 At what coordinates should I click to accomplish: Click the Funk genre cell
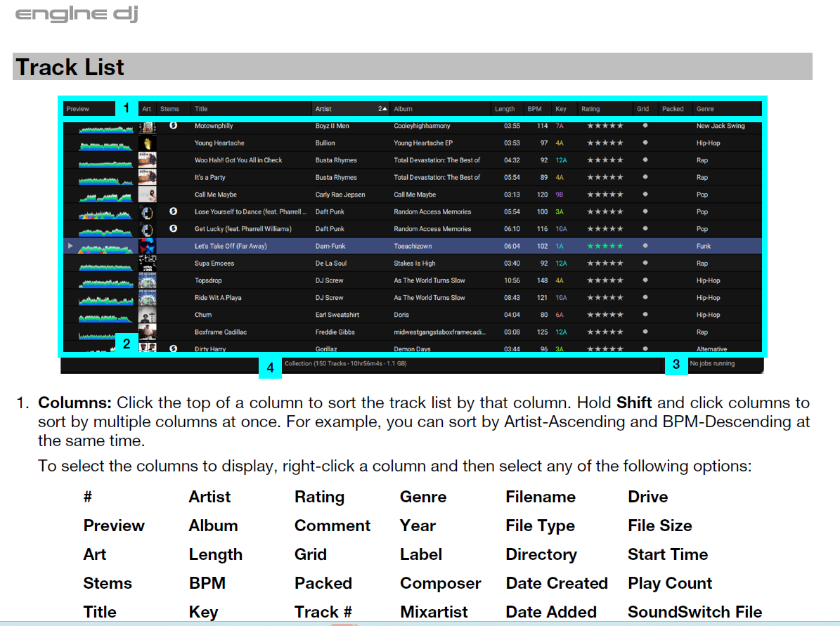click(x=704, y=247)
